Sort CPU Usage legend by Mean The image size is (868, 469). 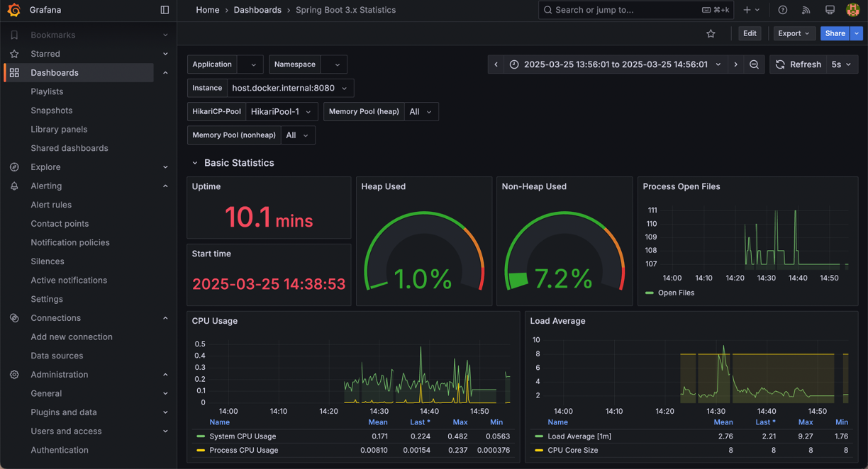coord(378,422)
